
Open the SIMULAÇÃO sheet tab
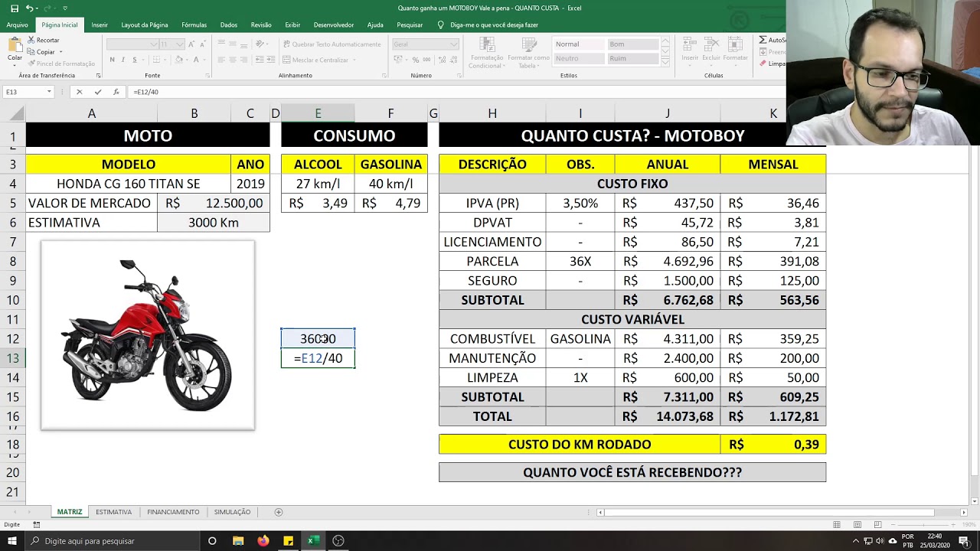[x=232, y=512]
